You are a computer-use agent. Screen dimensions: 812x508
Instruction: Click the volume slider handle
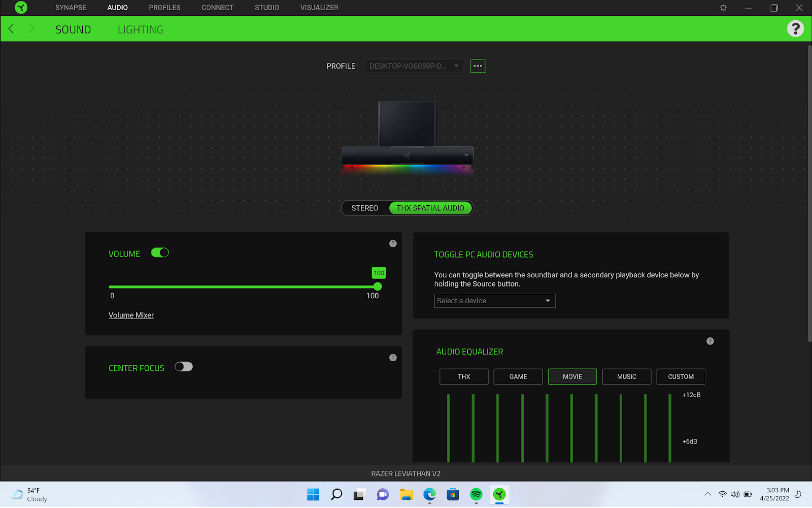(x=378, y=287)
